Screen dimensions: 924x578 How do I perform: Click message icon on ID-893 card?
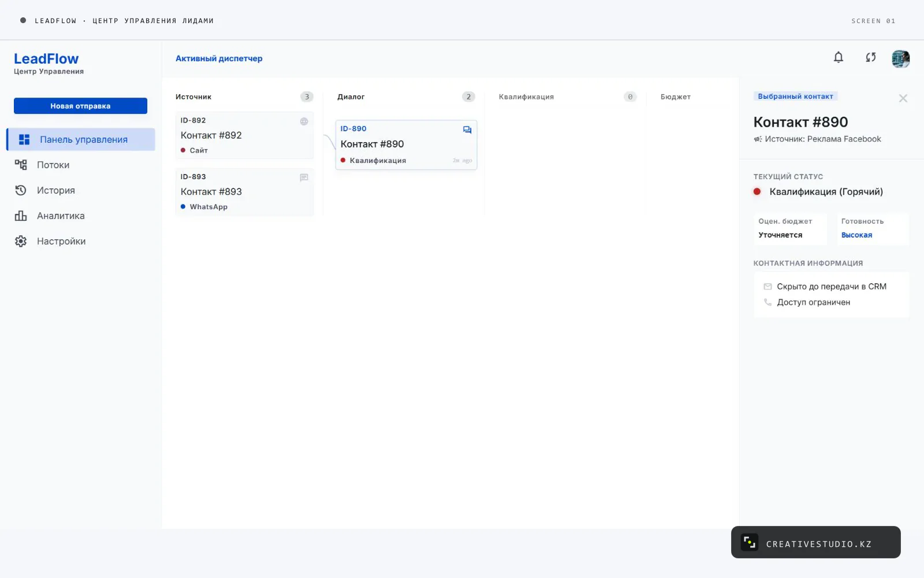pos(304,177)
